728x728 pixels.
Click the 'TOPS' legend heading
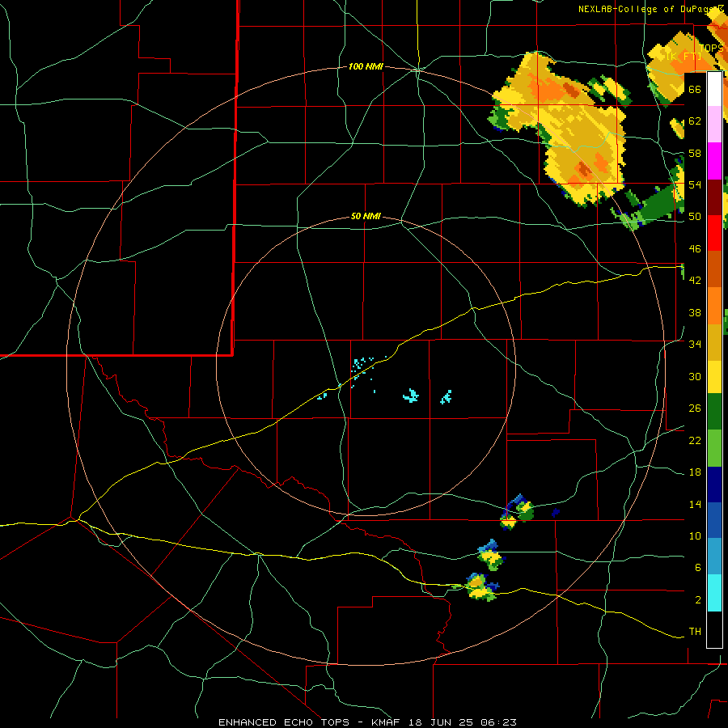(711, 49)
